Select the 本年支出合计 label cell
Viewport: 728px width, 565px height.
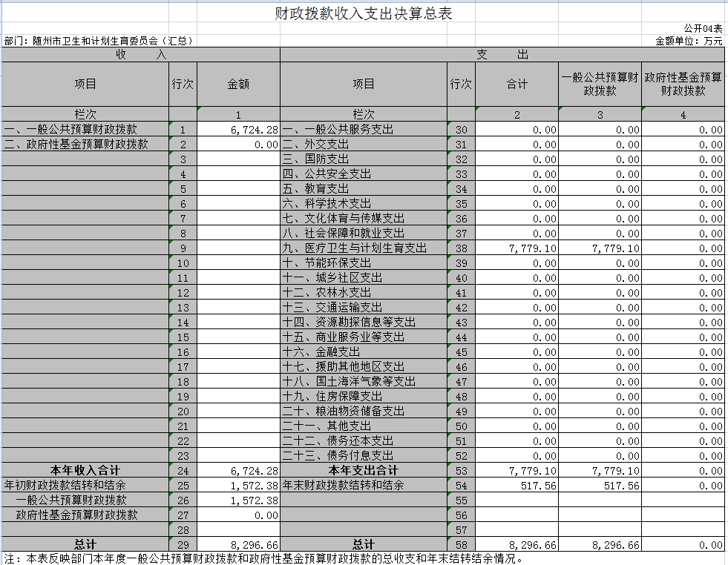click(x=364, y=471)
